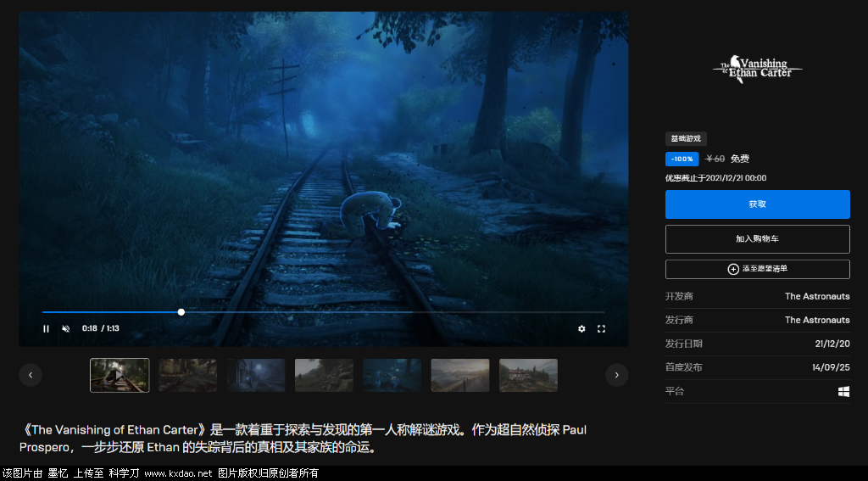Viewport: 868px width, 481px height.
Task: Click the release date 21/12/20
Action: click(832, 344)
